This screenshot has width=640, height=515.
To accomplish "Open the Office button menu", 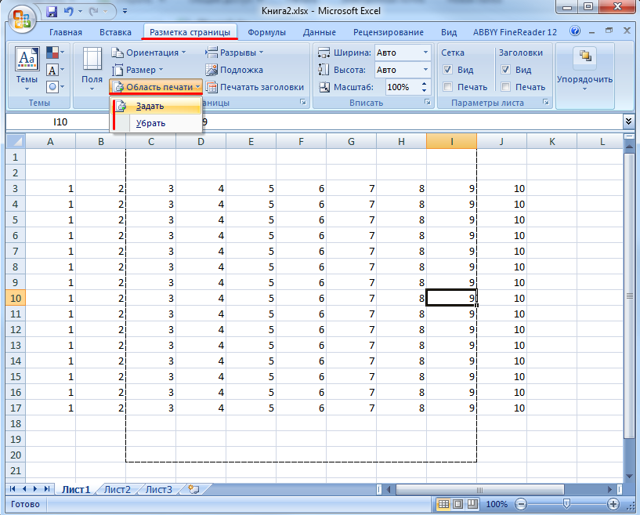I will pos(22,19).
